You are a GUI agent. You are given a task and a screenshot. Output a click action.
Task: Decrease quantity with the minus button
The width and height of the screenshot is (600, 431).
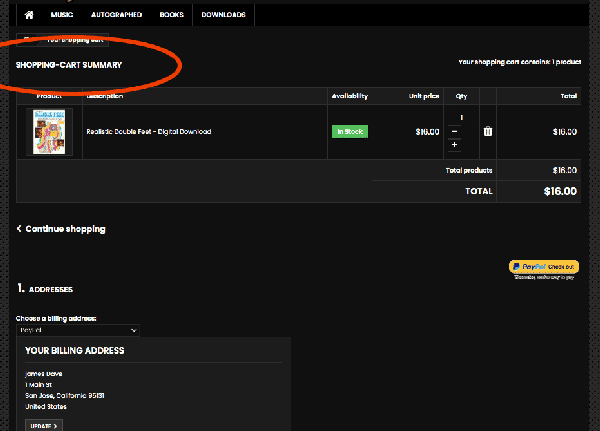(x=454, y=131)
